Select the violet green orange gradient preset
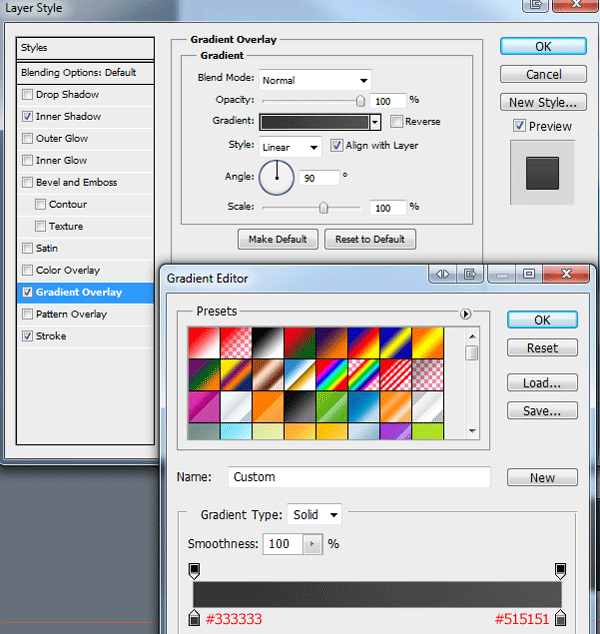The width and height of the screenshot is (600, 634). (x=204, y=375)
